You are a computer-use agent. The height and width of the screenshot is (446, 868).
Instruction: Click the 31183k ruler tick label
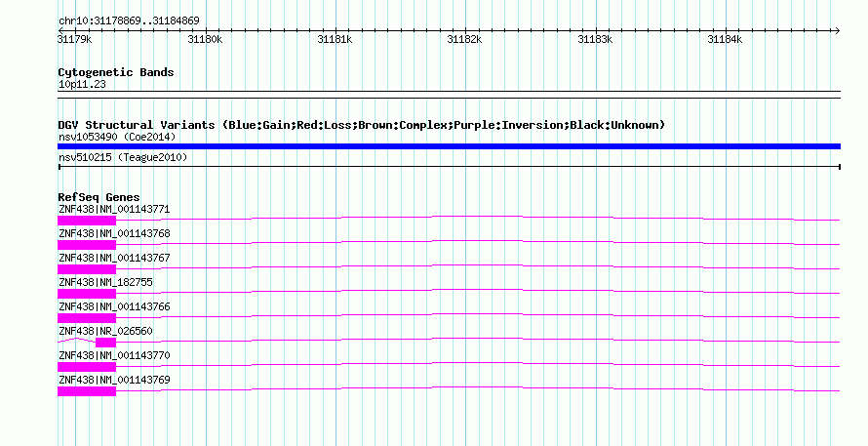[595, 39]
